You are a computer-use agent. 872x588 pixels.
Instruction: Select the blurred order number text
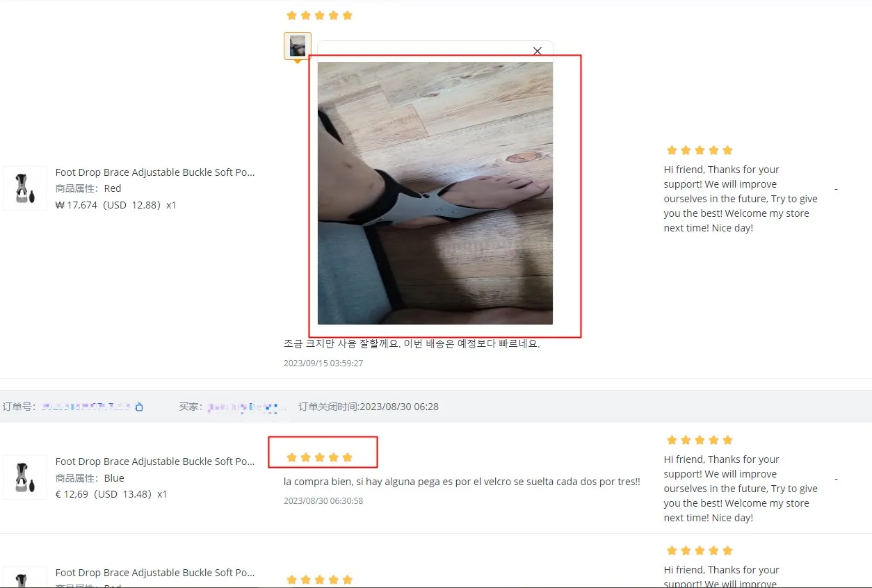coord(86,407)
